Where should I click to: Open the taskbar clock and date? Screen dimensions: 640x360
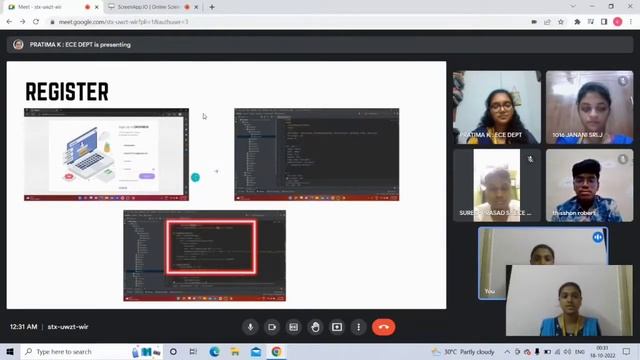(602, 352)
